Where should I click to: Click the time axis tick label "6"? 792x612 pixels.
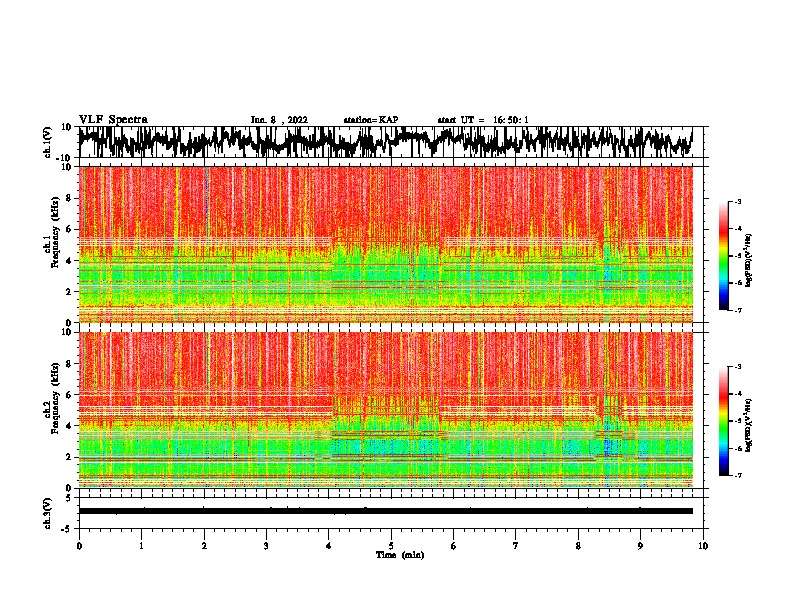point(454,546)
